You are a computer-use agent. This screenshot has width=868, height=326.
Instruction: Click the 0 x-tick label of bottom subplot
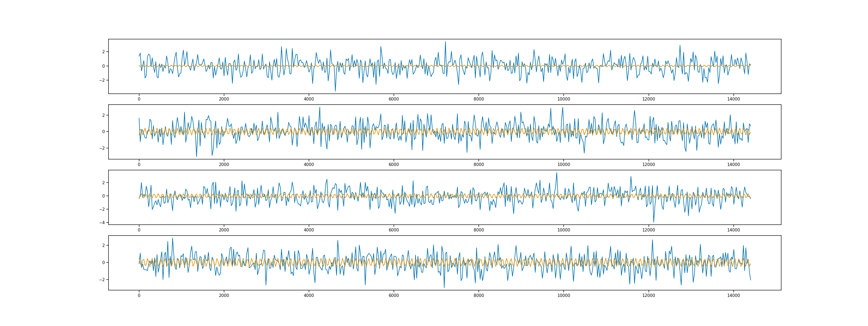coord(139,296)
